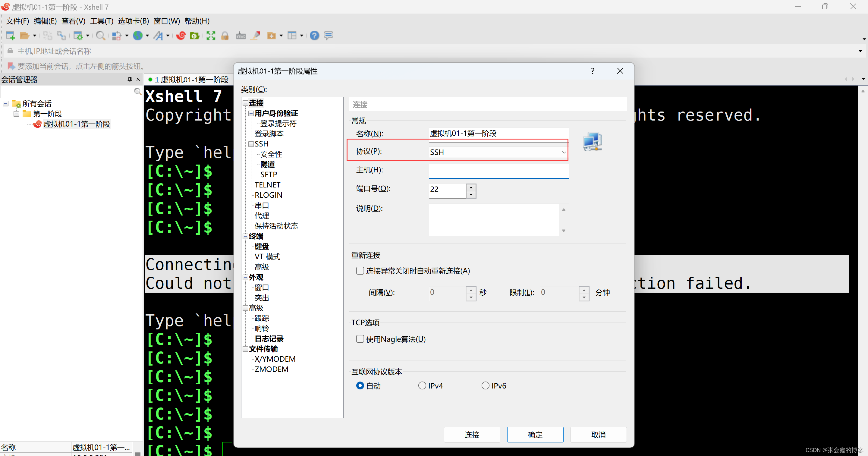Click the computer icon in properties dialog
868x456 pixels.
tap(592, 142)
